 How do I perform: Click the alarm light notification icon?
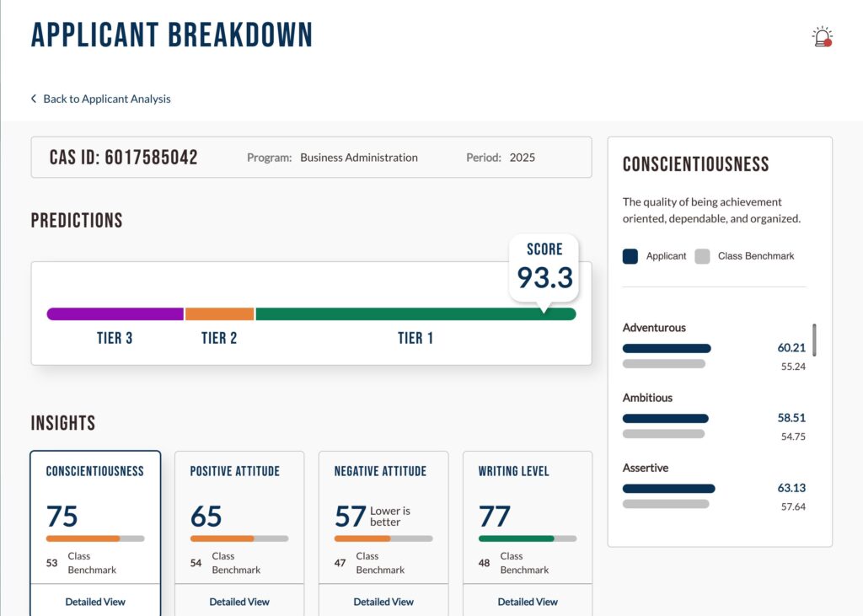(x=821, y=36)
